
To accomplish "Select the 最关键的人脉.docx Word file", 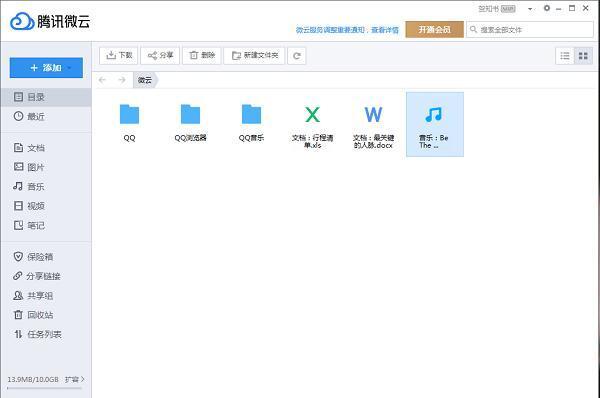I will 373,124.
